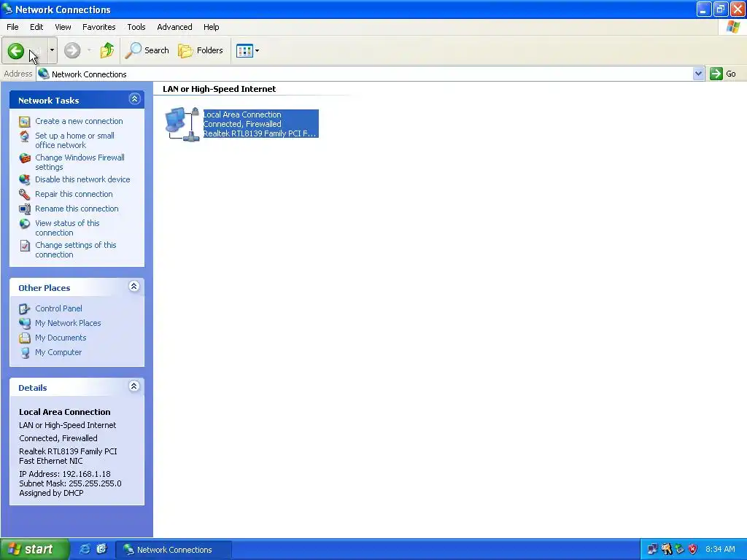Image resolution: width=747 pixels, height=560 pixels.
Task: Click the Start button
Action: pyautogui.click(x=35, y=550)
